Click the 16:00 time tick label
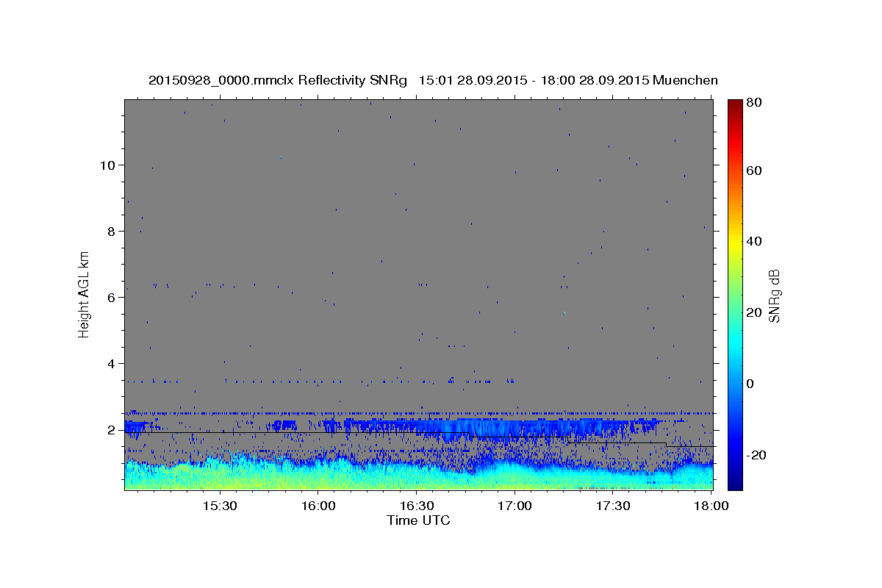This screenshot has width=882, height=588. coord(318,506)
